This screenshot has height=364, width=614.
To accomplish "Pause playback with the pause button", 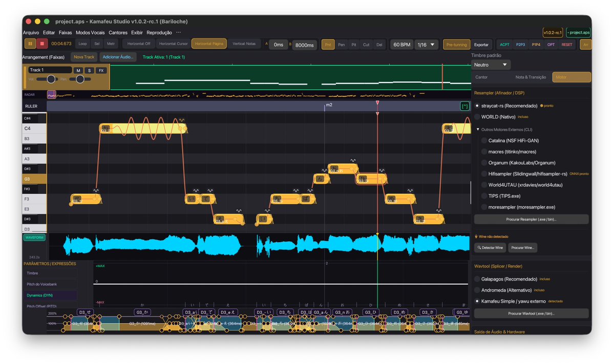I will (x=30, y=44).
